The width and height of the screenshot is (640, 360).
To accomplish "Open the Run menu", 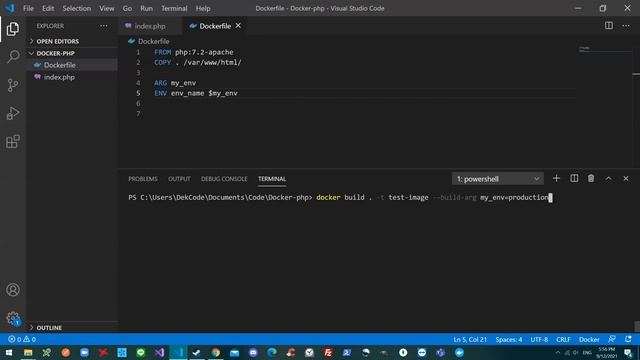I will tap(146, 8).
